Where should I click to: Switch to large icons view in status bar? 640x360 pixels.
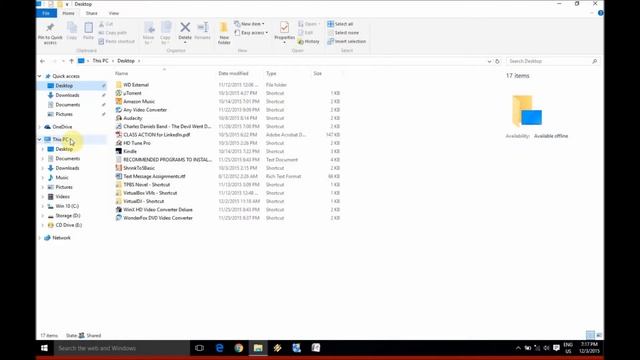click(599, 335)
